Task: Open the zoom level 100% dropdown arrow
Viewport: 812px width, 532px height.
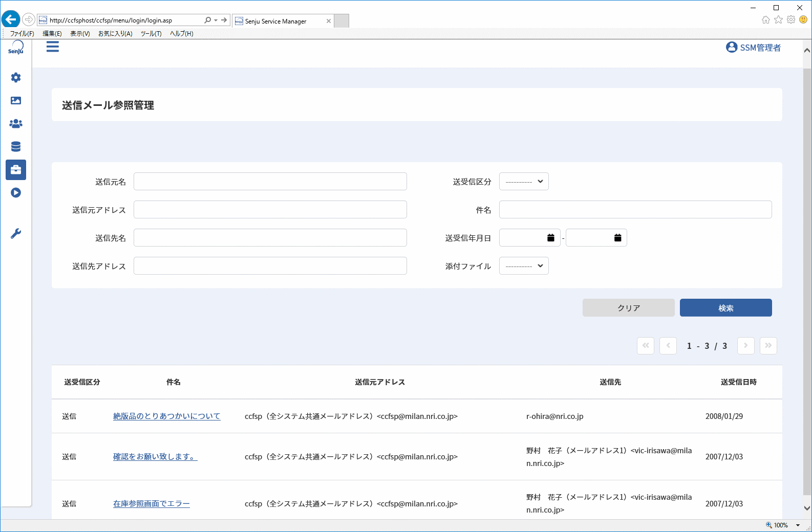Action: (x=798, y=525)
